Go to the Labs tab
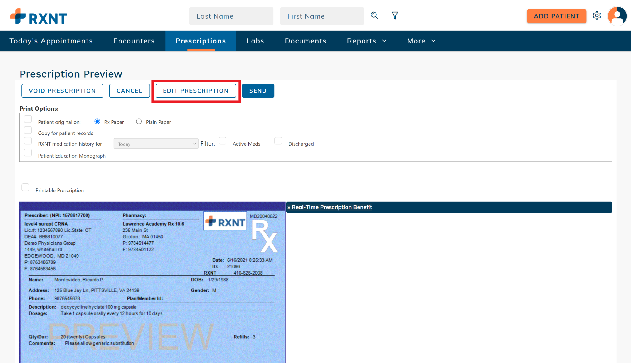631x364 pixels. tap(255, 41)
